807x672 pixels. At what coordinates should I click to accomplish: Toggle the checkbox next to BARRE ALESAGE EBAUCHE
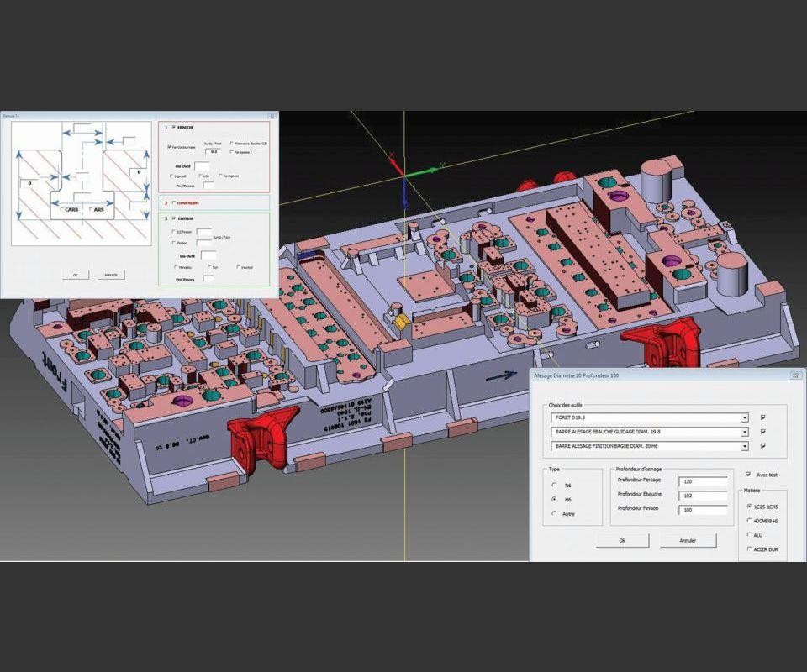[762, 432]
